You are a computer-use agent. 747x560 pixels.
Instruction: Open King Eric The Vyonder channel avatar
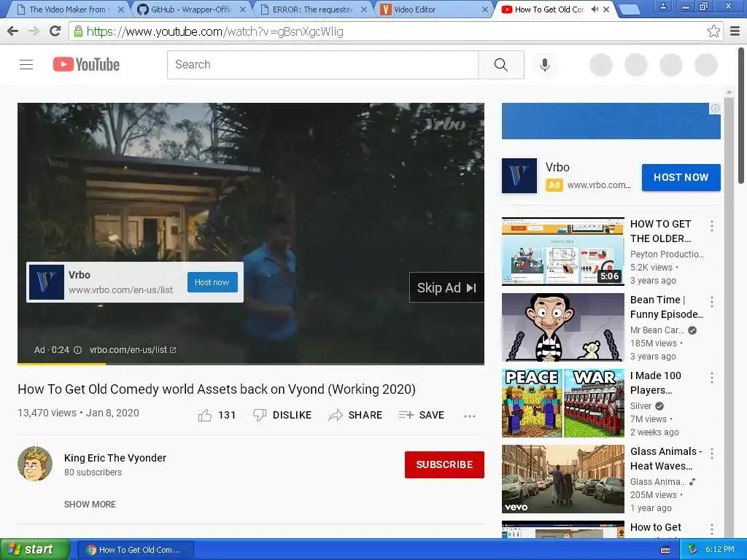[x=35, y=463]
